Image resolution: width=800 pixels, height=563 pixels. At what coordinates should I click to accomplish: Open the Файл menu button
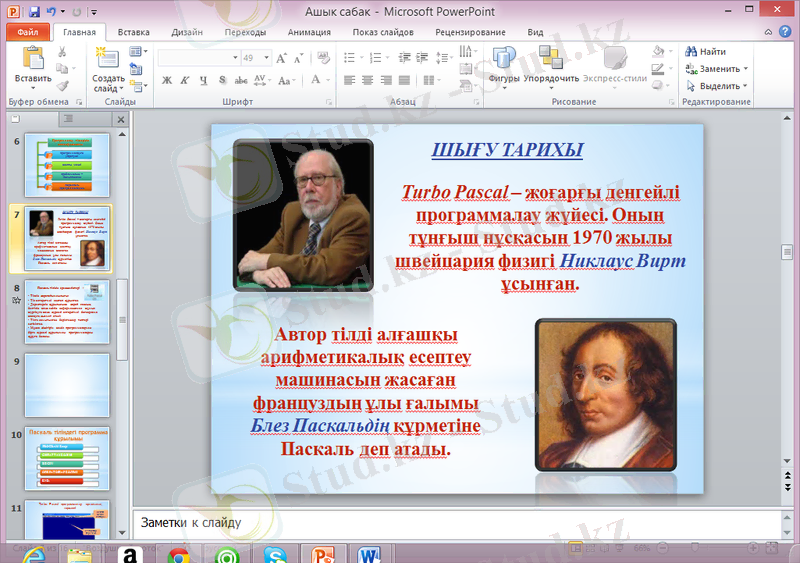(x=27, y=32)
